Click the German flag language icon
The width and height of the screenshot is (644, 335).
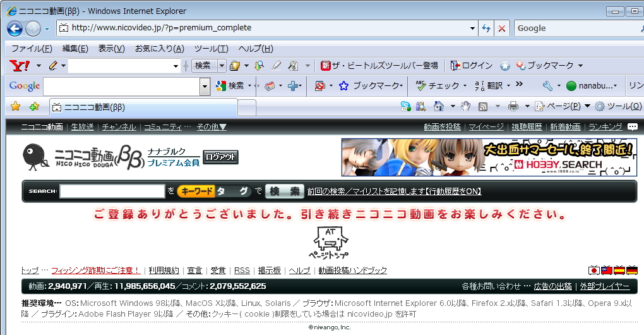pos(632,271)
